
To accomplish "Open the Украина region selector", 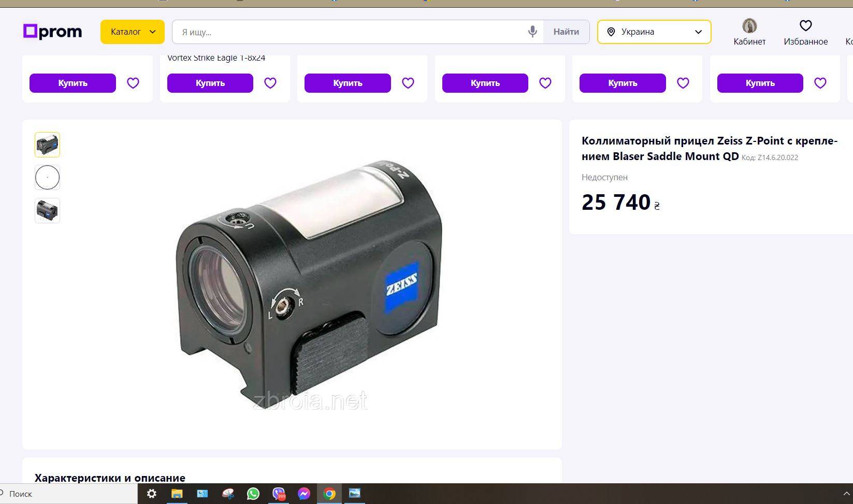I will (x=654, y=32).
